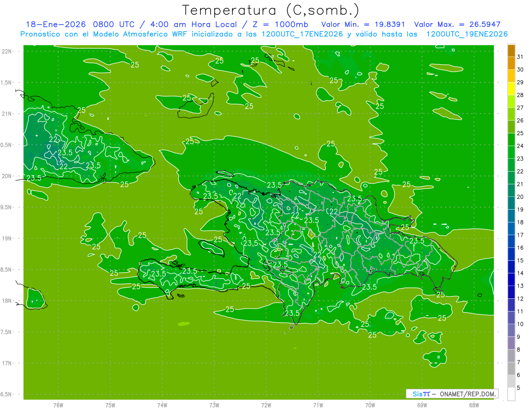Click latitude tick '17N'
The height and width of the screenshot is (411, 532).
click(8, 363)
